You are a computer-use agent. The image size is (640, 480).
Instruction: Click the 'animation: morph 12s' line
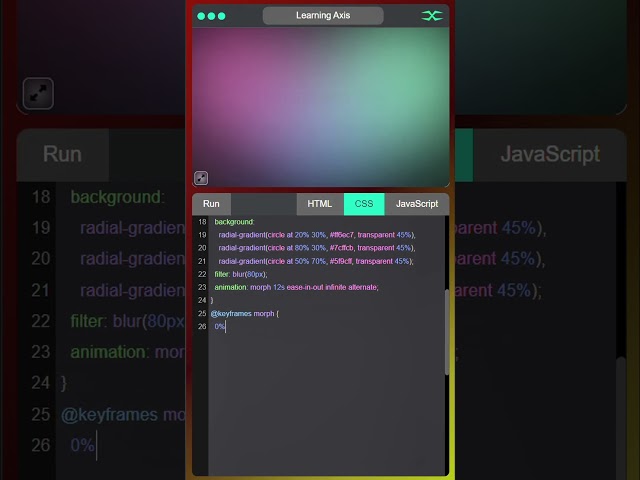coord(296,287)
